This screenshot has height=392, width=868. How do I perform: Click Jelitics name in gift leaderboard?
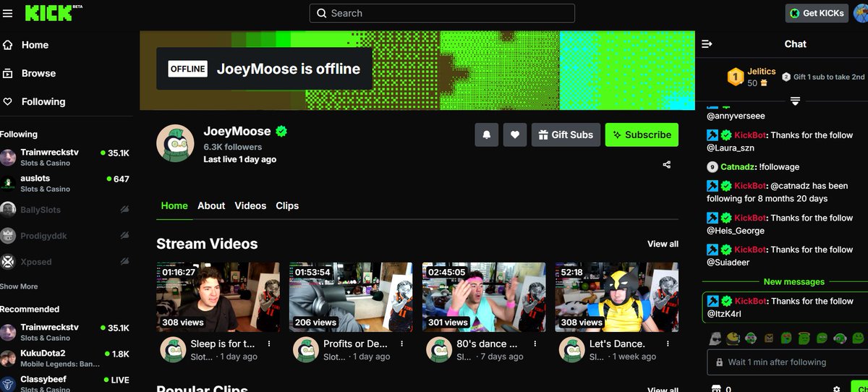pyautogui.click(x=762, y=72)
